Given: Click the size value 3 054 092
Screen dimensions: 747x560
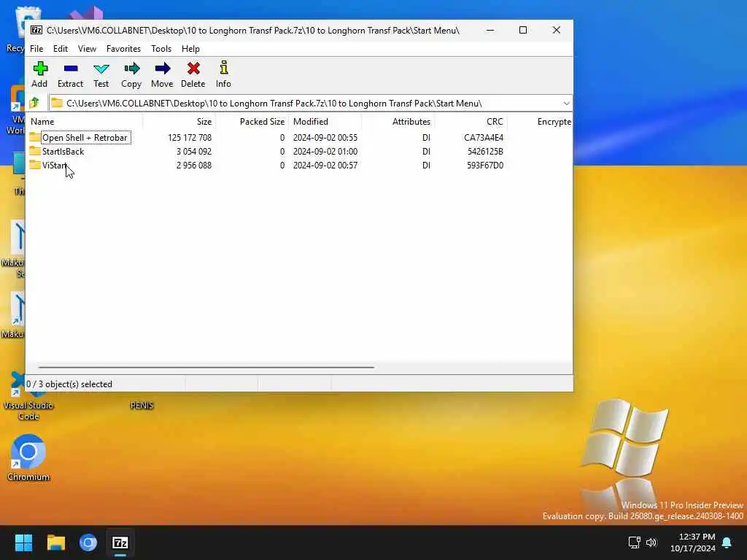Looking at the screenshot, I should [x=194, y=152].
